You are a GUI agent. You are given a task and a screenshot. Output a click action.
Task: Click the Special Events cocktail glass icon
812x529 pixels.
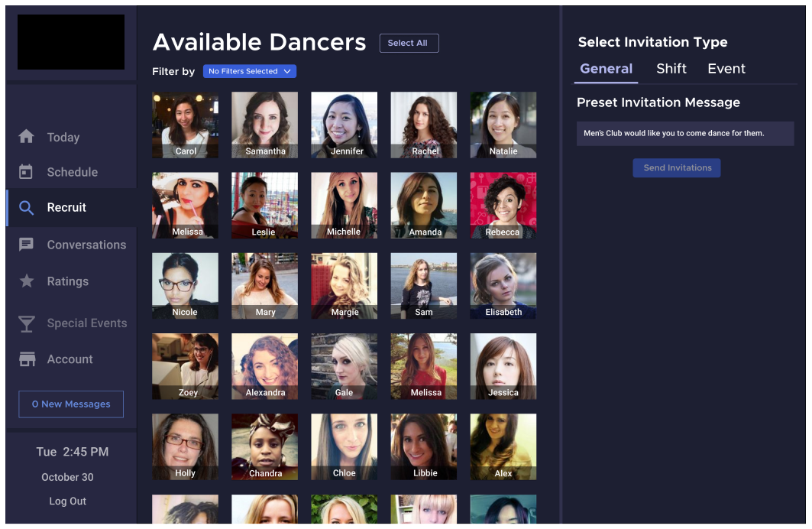tap(27, 323)
